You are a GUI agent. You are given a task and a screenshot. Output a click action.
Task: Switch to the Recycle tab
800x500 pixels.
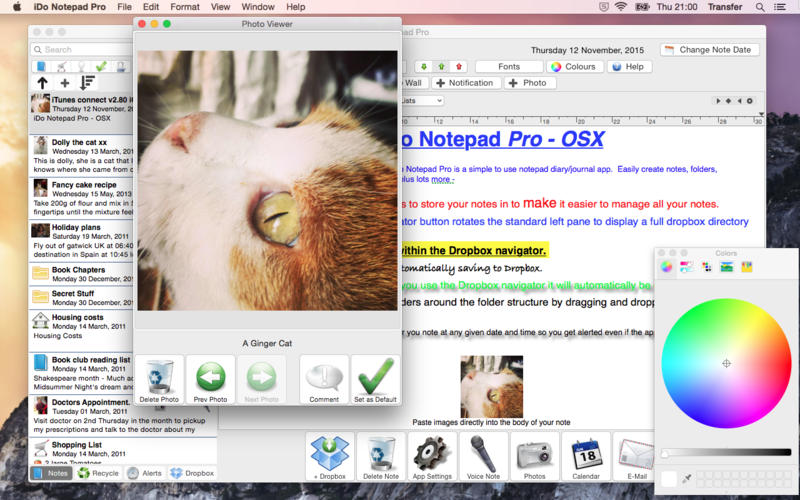click(x=98, y=473)
